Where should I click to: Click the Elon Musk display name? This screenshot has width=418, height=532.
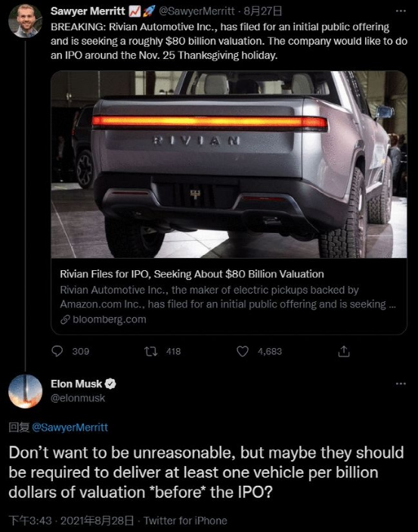tap(76, 384)
